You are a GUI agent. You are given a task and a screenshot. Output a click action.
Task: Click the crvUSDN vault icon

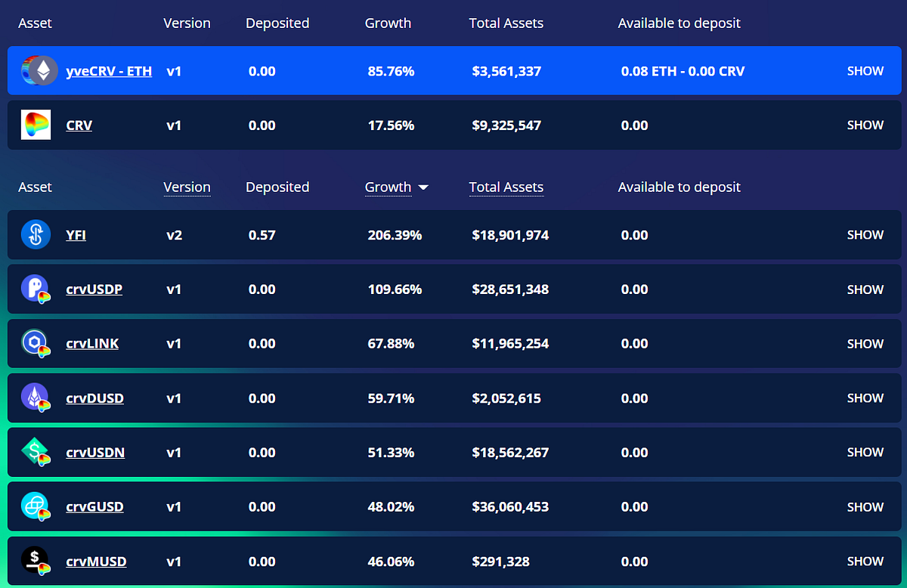pyautogui.click(x=36, y=453)
